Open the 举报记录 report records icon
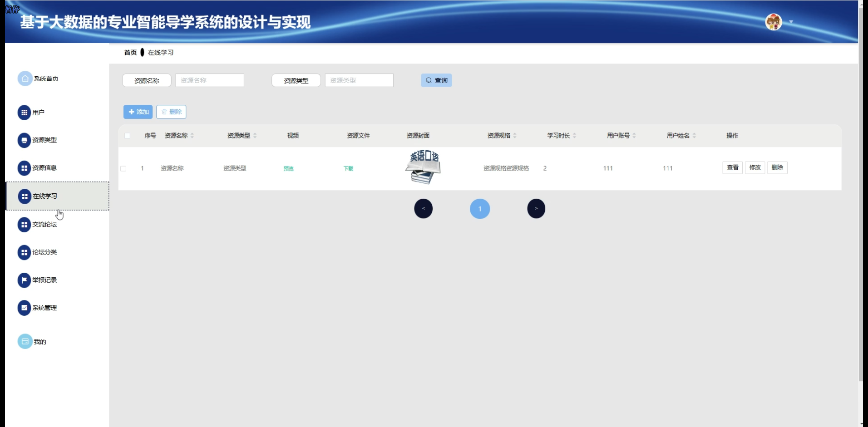The image size is (868, 427). pyautogui.click(x=25, y=280)
